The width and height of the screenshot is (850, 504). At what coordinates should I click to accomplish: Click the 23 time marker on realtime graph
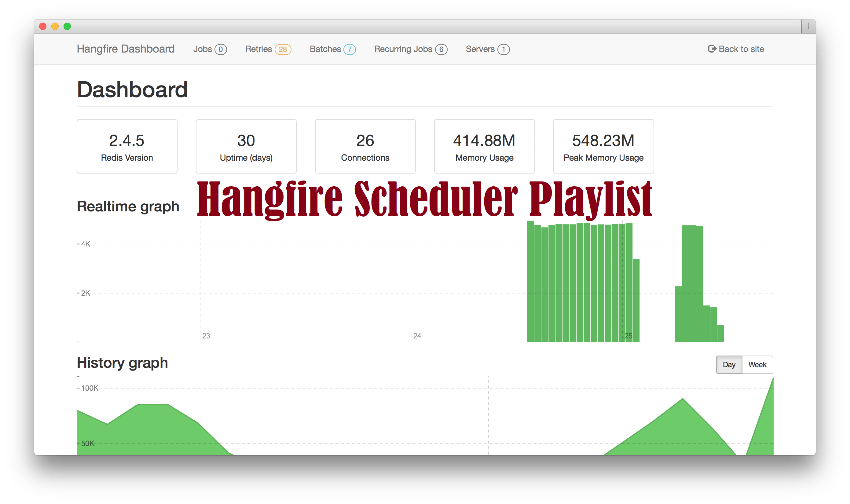click(x=206, y=336)
